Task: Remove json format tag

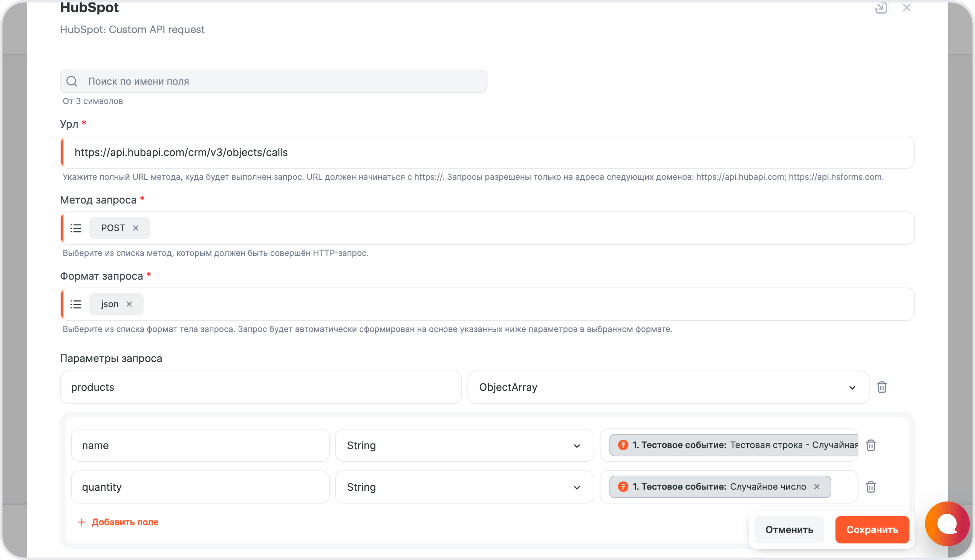Action: [129, 304]
